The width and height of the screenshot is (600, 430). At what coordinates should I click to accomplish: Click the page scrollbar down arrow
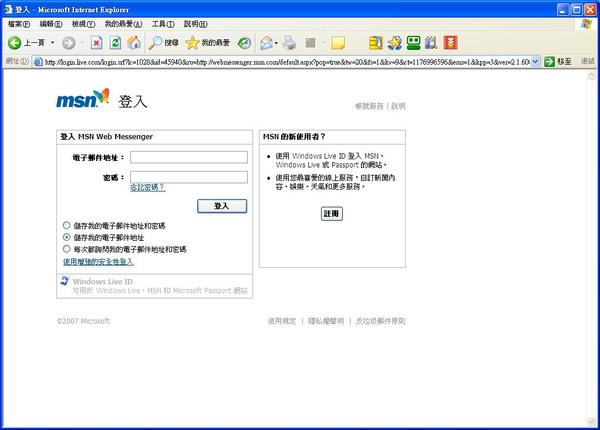[592, 422]
